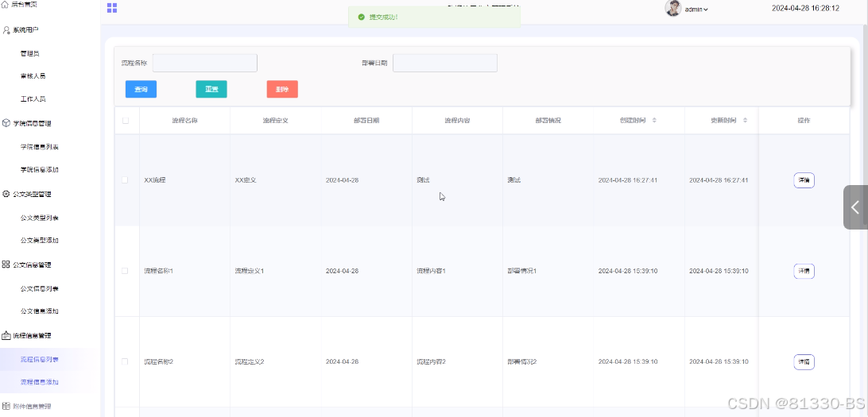868x417 pixels.
Task: Click the blue 查询 search button
Action: tap(141, 89)
